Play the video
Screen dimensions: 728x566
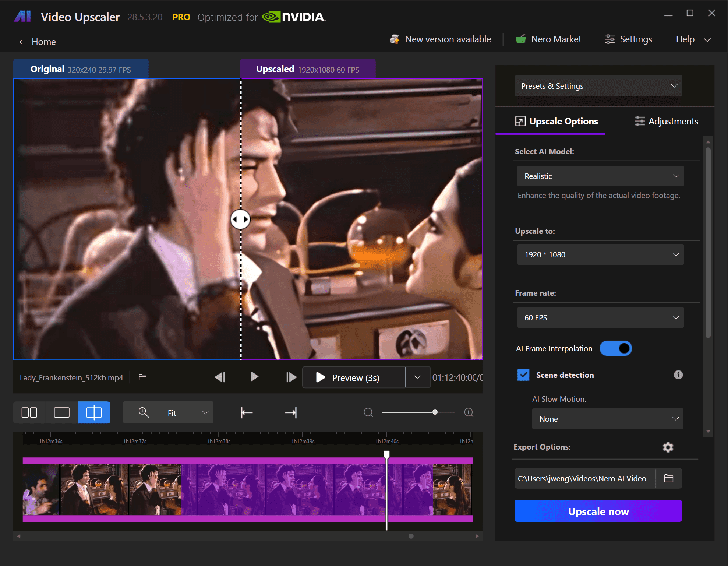coord(254,377)
